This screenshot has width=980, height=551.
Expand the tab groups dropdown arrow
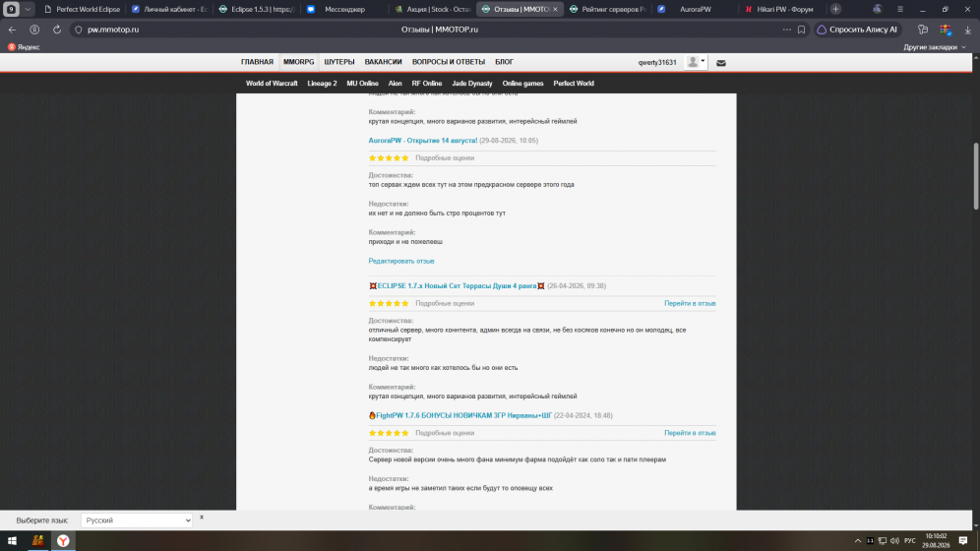(28, 10)
